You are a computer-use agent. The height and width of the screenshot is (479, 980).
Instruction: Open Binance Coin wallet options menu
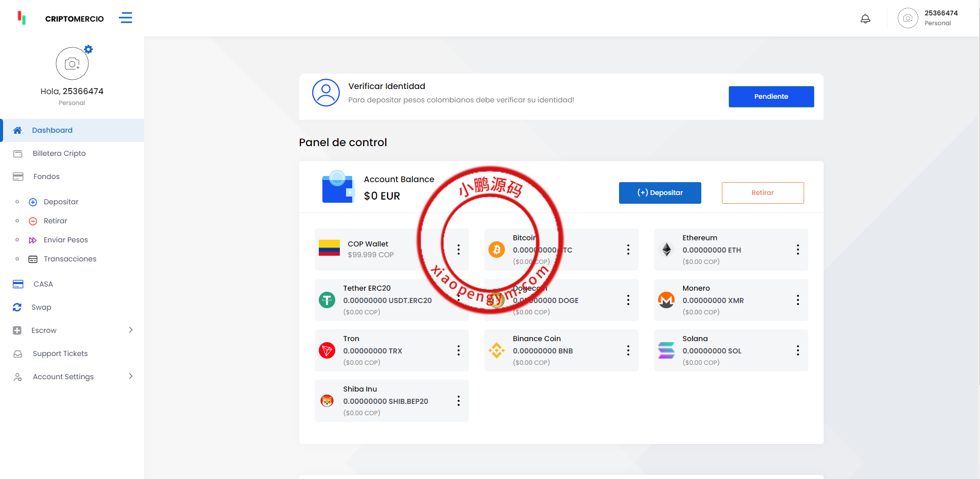coord(628,350)
